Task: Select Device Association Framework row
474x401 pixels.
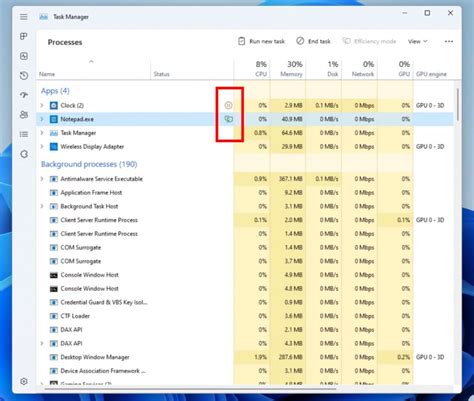Action: coord(245,371)
